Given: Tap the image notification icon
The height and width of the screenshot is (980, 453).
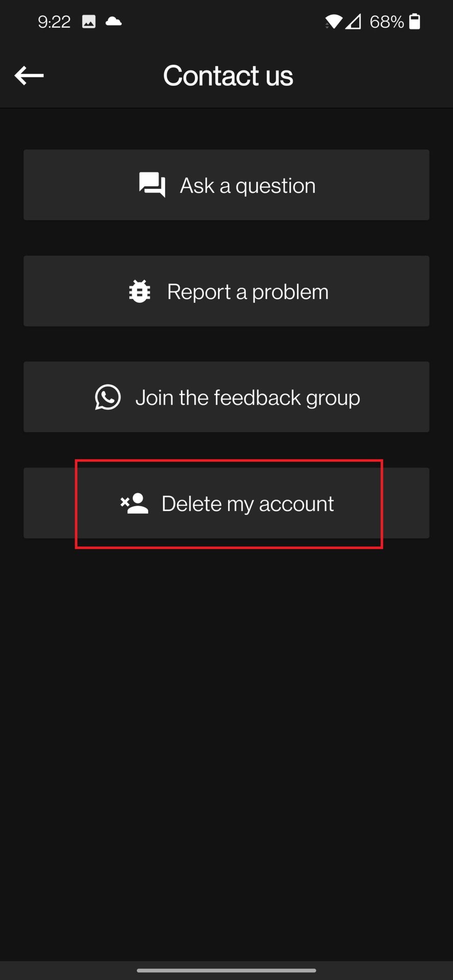Looking at the screenshot, I should (89, 21).
